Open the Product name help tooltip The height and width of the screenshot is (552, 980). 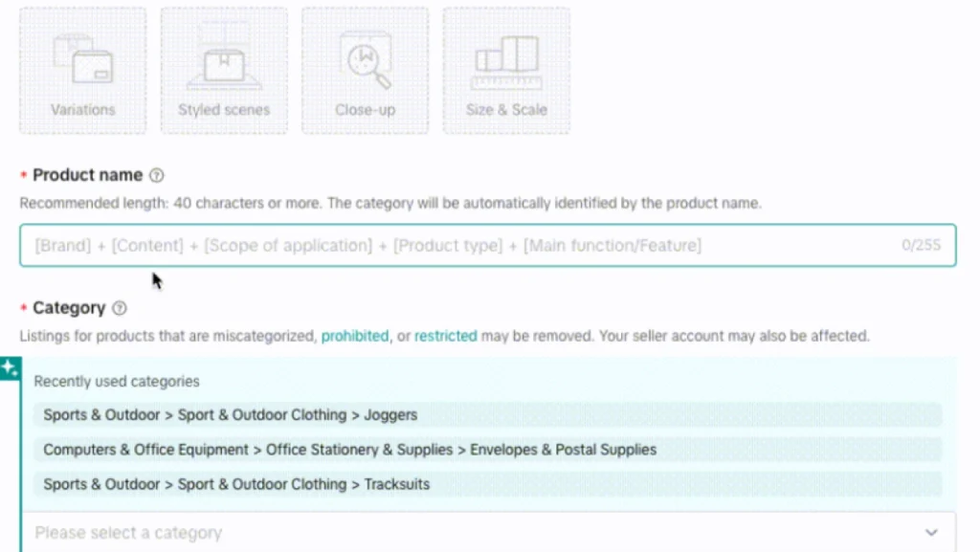point(156,175)
